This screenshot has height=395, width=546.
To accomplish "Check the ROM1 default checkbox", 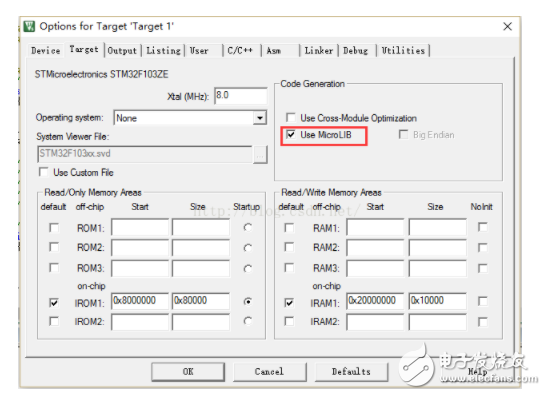I will (x=54, y=228).
